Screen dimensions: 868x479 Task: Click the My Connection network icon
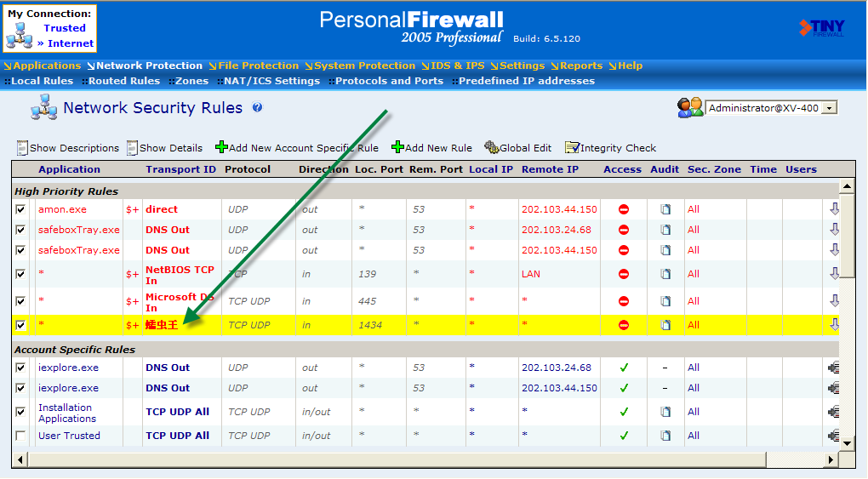[20, 36]
